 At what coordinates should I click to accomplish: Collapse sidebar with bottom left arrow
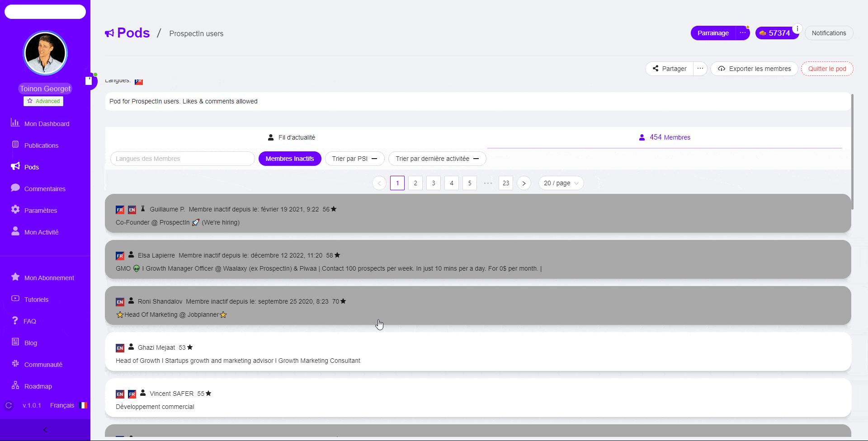click(45, 430)
